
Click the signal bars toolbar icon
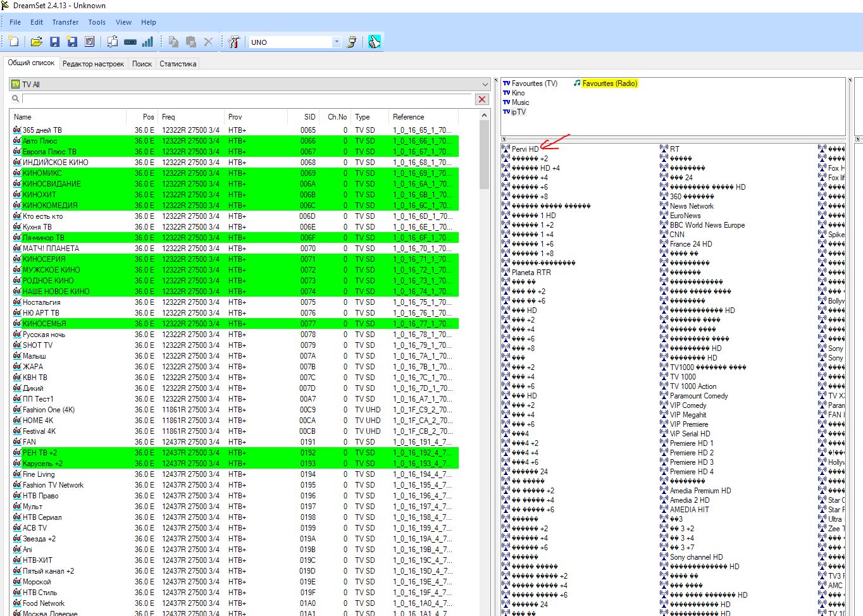point(147,42)
